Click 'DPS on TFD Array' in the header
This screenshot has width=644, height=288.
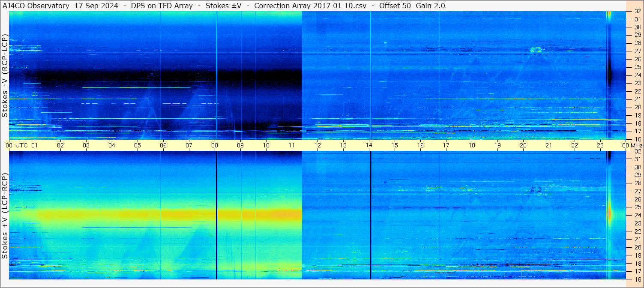coord(162,6)
